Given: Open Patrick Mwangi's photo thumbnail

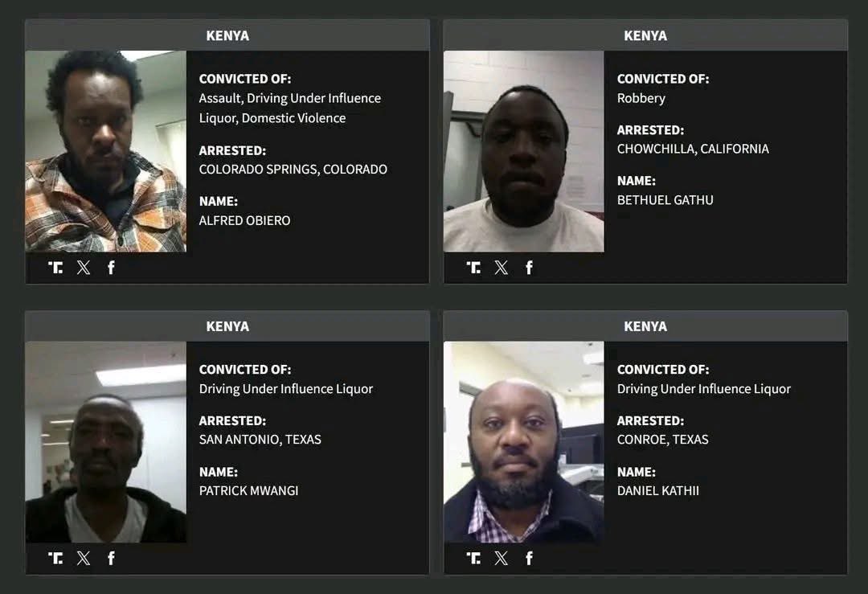Looking at the screenshot, I should 106,442.
